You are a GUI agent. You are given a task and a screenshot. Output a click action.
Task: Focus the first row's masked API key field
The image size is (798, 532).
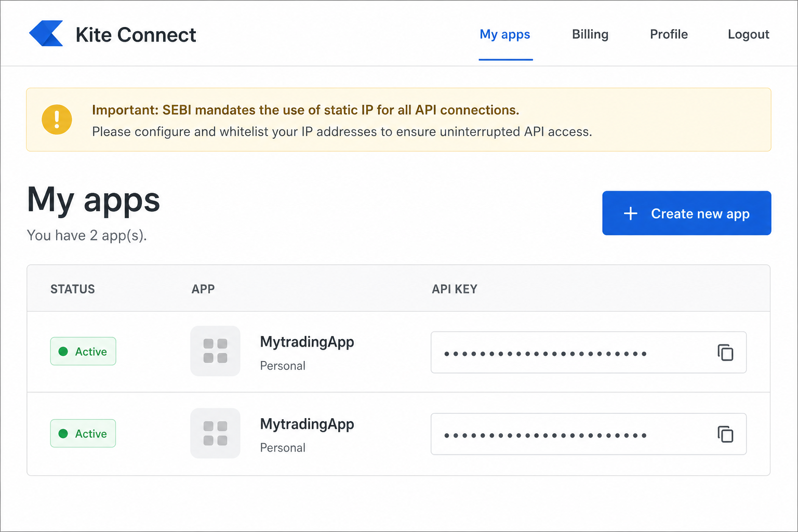(589, 352)
